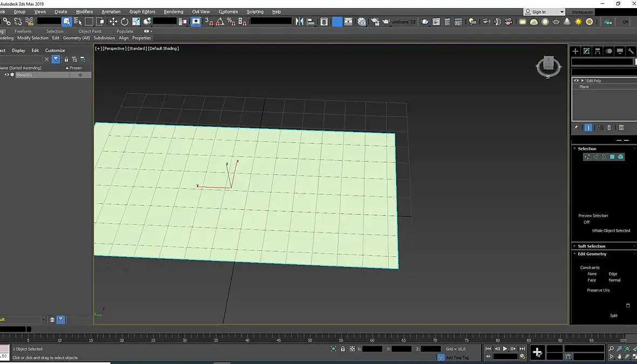Select the Rotate tool
This screenshot has width=637, height=364.
124,22
